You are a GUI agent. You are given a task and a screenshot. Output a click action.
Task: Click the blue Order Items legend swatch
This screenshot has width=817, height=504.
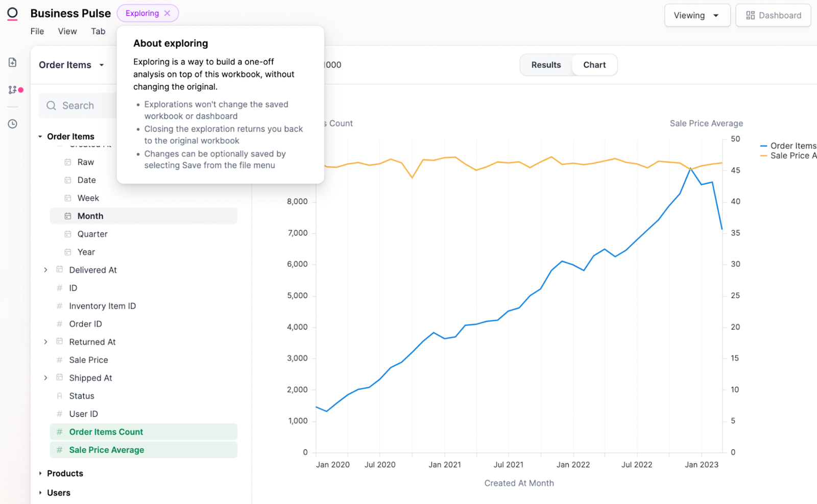coord(763,146)
